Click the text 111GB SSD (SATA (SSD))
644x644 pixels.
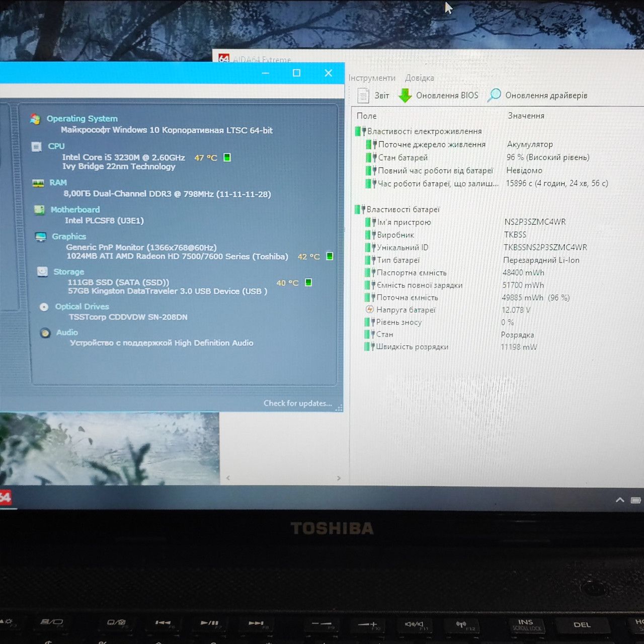tap(118, 282)
